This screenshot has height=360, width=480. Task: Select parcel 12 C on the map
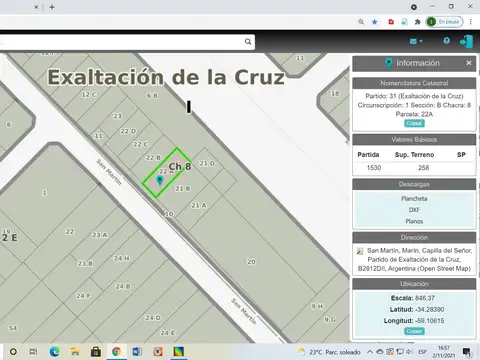click(x=89, y=94)
